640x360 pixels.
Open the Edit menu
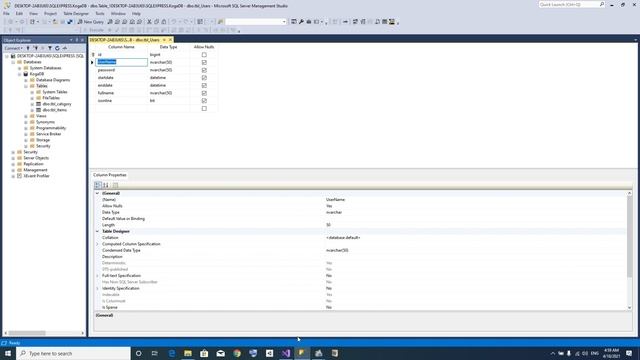19,13
